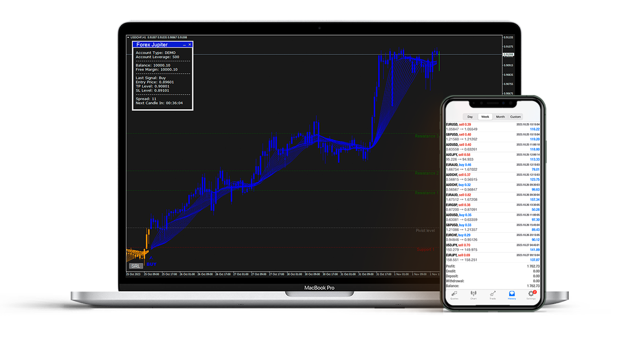This screenshot has width=644, height=341.
Task: Click Free Margin: 10000.10 text
Action: [157, 70]
